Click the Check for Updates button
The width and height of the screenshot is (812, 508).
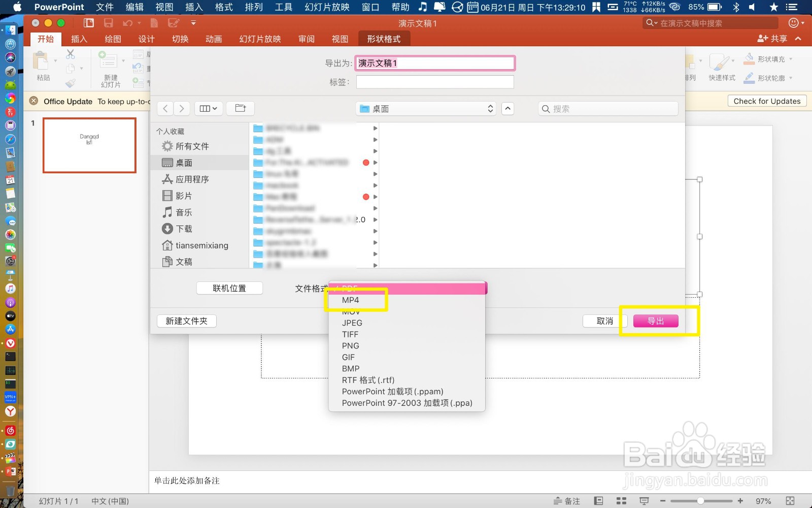pos(766,101)
